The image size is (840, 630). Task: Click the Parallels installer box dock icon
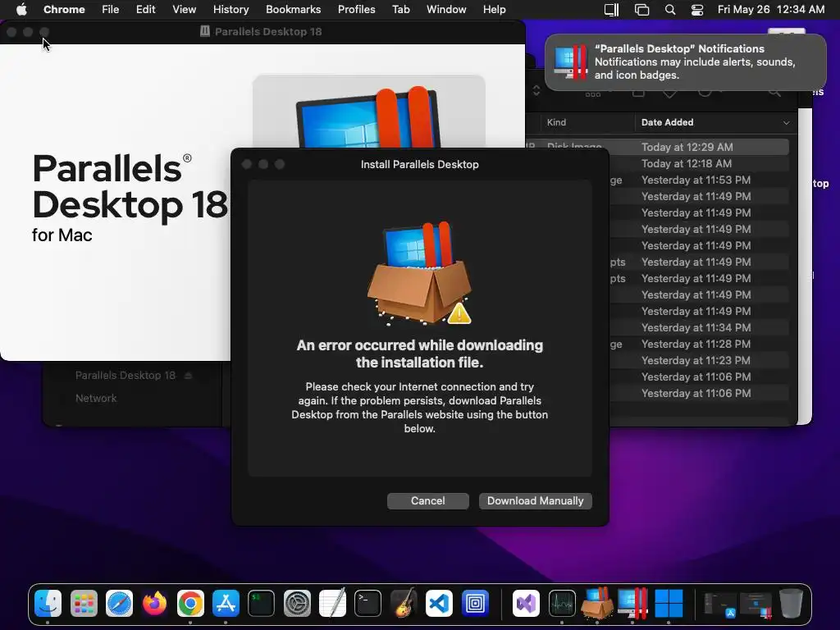pyautogui.click(x=597, y=603)
